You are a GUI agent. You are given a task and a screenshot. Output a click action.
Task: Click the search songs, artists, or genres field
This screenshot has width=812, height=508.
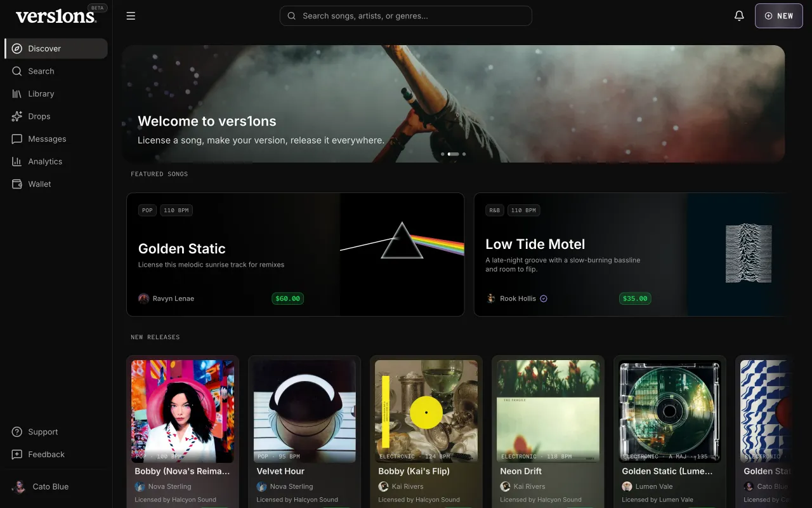405,16
